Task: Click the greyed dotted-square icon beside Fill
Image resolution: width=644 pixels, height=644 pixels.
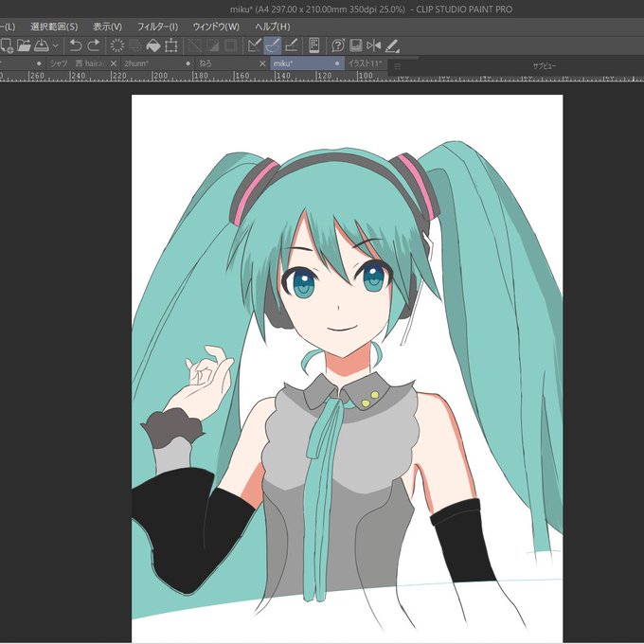Action: pos(135,45)
